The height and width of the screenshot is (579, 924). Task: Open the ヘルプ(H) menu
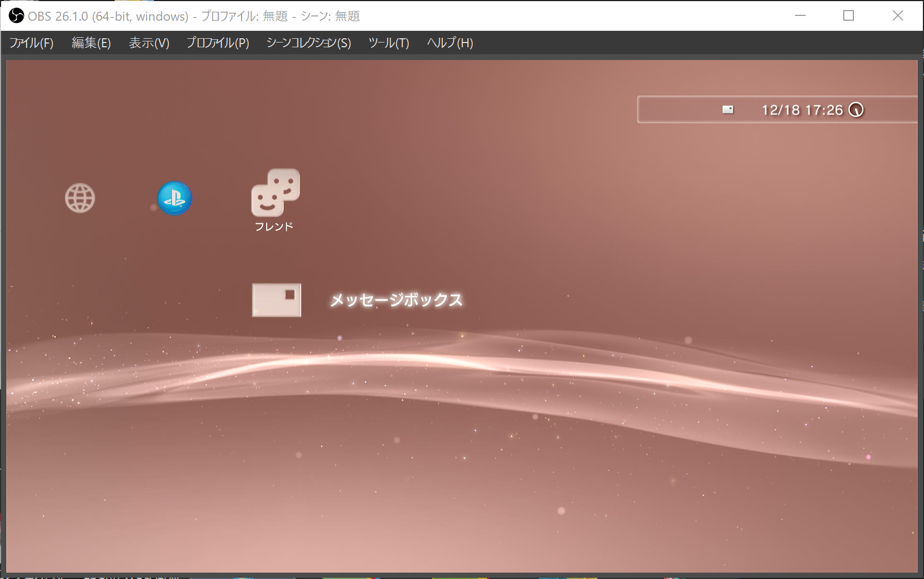(450, 43)
